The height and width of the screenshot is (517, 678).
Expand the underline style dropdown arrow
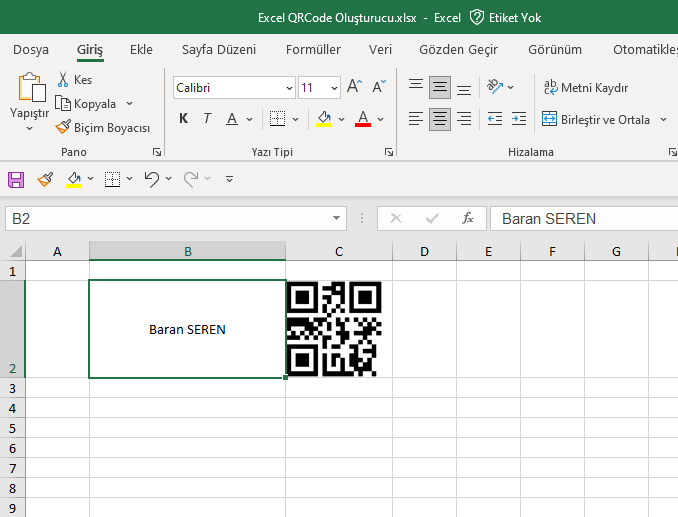pos(249,119)
